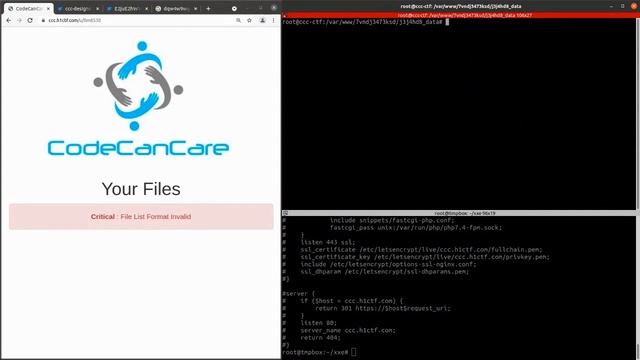Click the ccc-ctf terminal window title bar
The height and width of the screenshot is (360, 640).
click(x=460, y=6)
